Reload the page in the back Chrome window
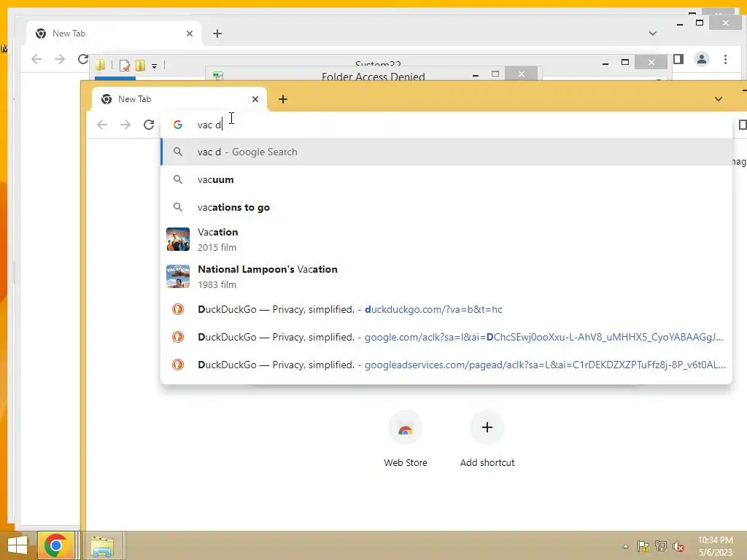This screenshot has width=747, height=560. (x=83, y=59)
